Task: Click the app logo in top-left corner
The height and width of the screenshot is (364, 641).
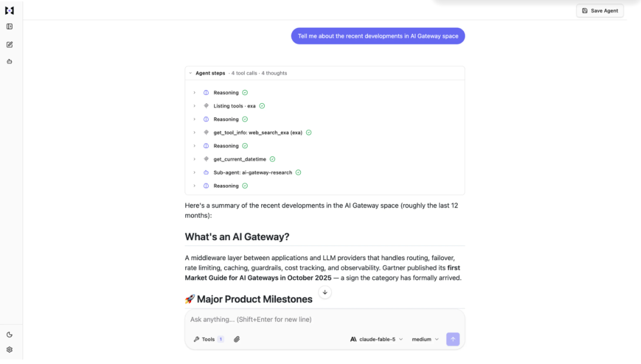Action: [9, 11]
